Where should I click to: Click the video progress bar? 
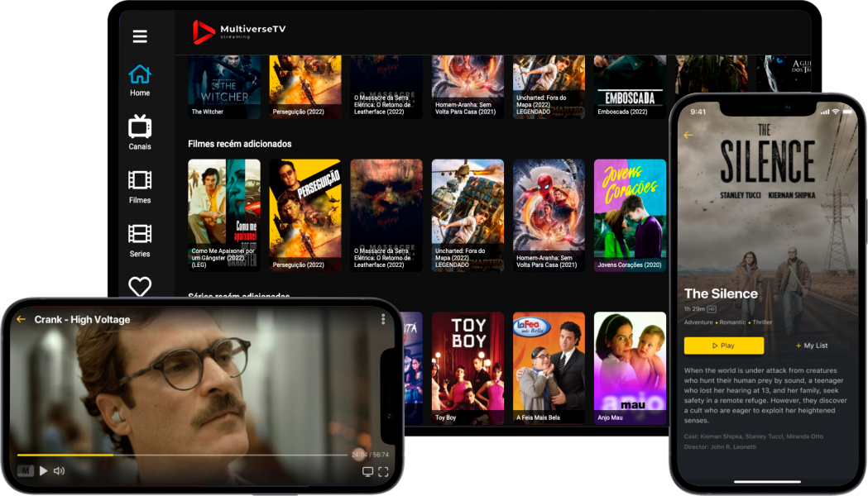pos(182,455)
